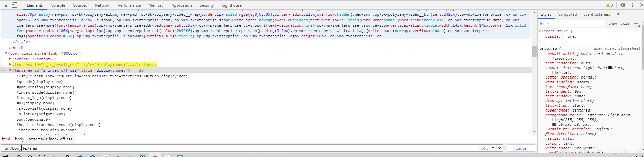This screenshot has height=157, width=644.
Task: Select textarea#s_index_off_css breadcrumb
Action: [x=50, y=139]
